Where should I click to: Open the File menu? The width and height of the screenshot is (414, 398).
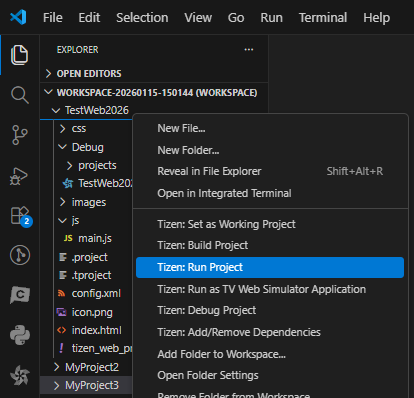coord(53,18)
